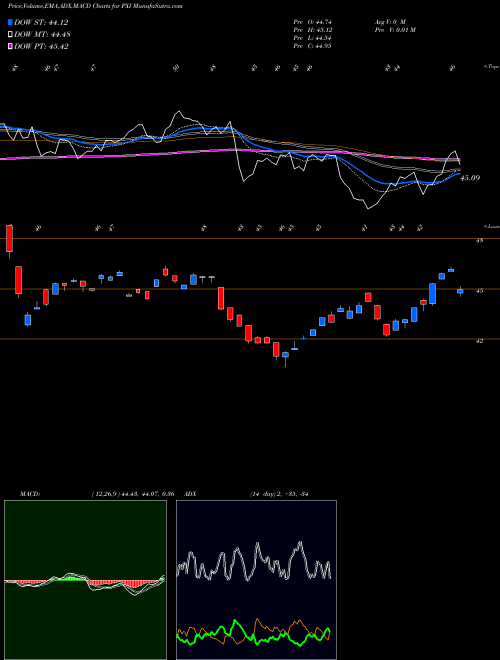Click the blue DOW ST legend swatch

(10, 23)
